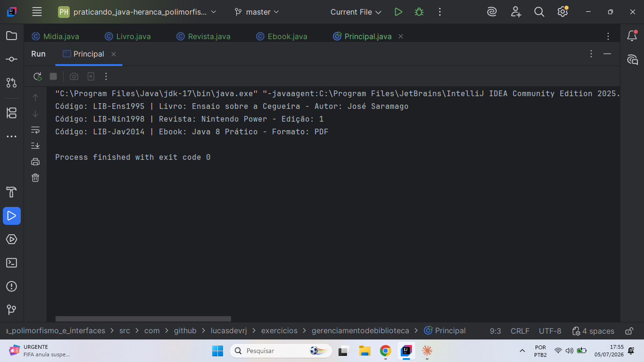
Task: Rerun Principal in Run toolbar
Action: point(37,76)
